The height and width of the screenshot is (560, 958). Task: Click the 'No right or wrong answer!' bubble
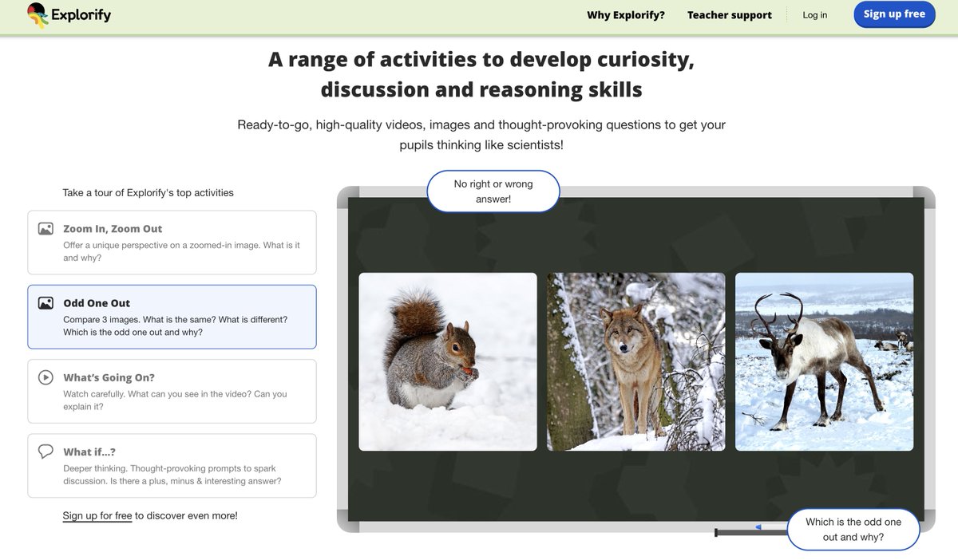[x=493, y=191]
